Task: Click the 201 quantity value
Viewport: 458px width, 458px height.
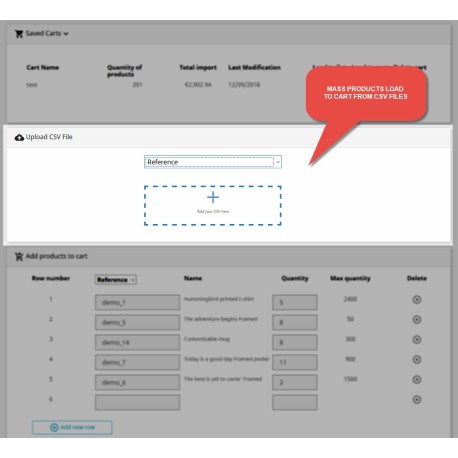Action: (137, 85)
